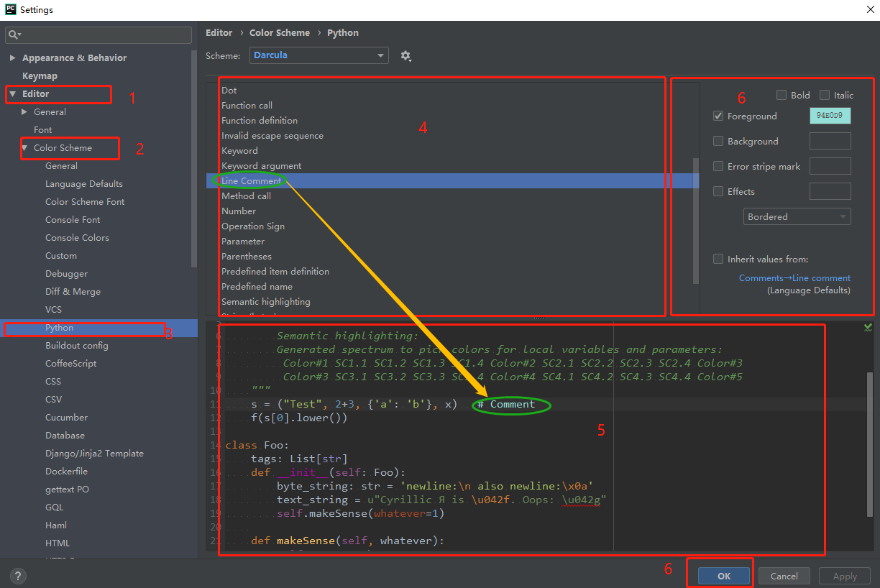The height and width of the screenshot is (588, 880).
Task: Select Keymap in settings tree
Action: click(x=40, y=75)
